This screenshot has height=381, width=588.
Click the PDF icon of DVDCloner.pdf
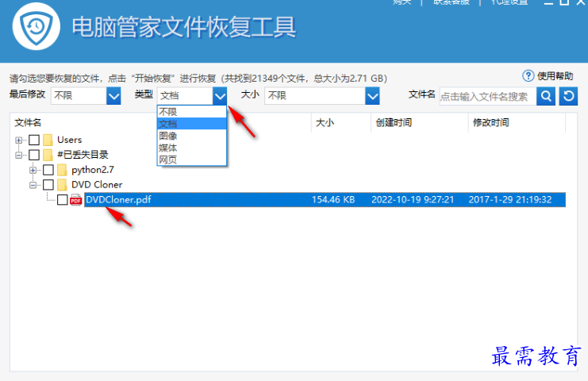coord(76,200)
